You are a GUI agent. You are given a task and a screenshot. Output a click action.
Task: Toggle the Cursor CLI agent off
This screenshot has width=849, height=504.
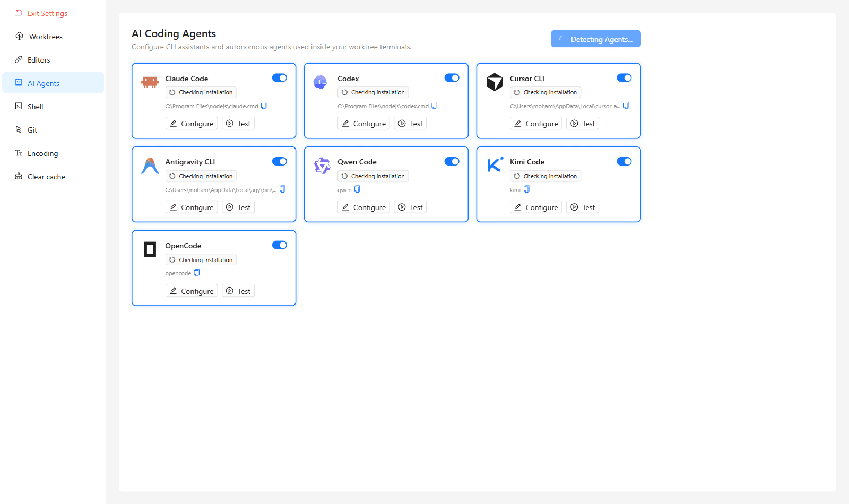tap(624, 78)
